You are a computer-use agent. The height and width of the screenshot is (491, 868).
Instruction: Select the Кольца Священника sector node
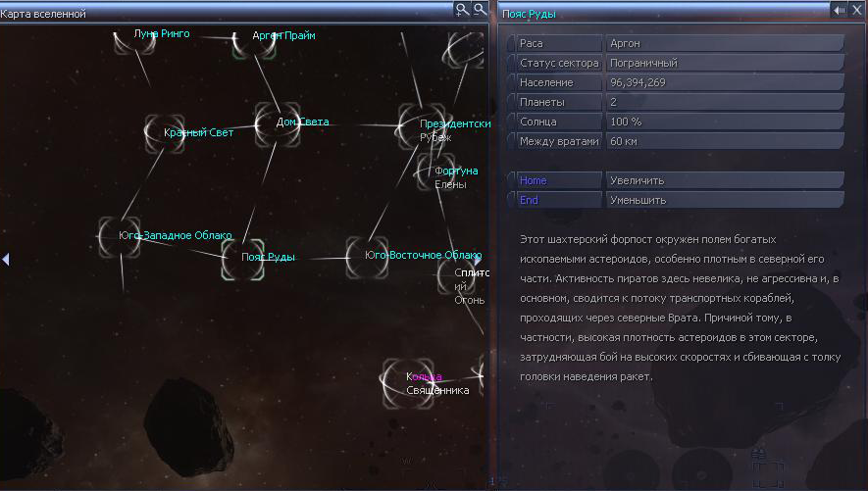pos(408,383)
